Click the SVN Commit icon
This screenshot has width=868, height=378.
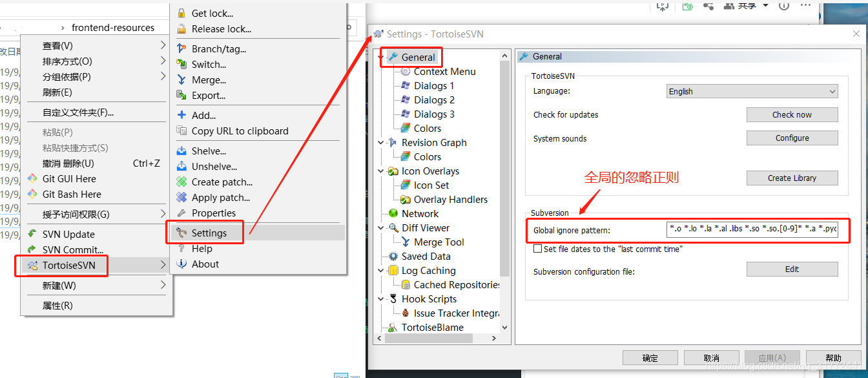[x=32, y=250]
